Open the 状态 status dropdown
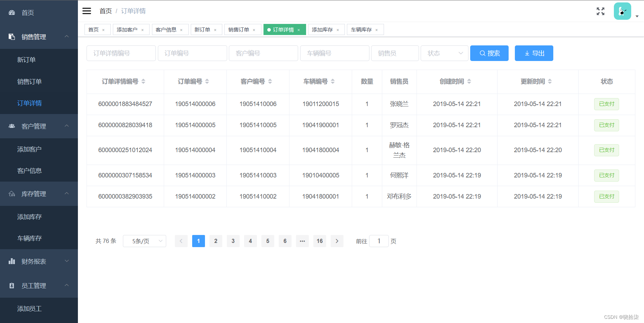Image resolution: width=644 pixels, height=323 pixels. point(444,53)
